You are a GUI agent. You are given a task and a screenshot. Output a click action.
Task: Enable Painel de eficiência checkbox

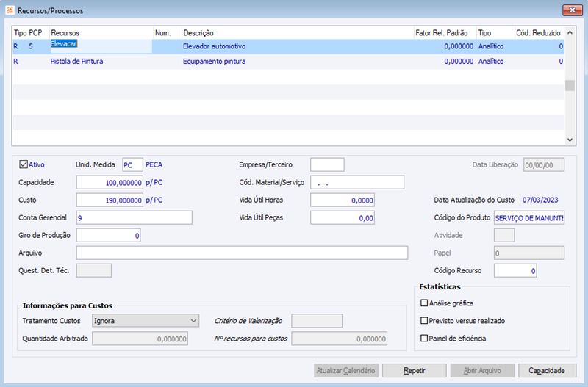(424, 339)
